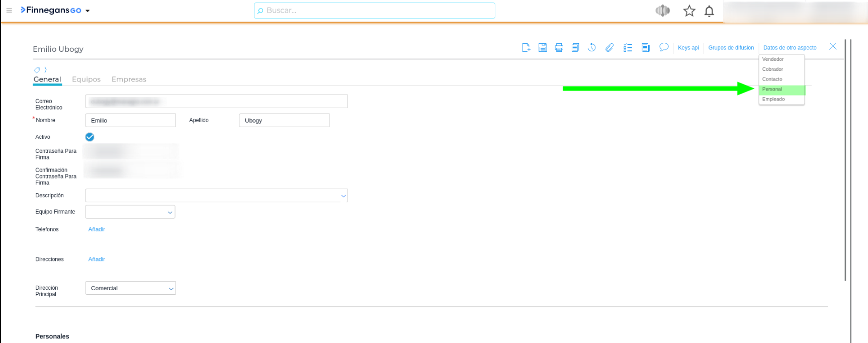Click the Personales section heading
Viewport: 868px width, 343px height.
52,336
